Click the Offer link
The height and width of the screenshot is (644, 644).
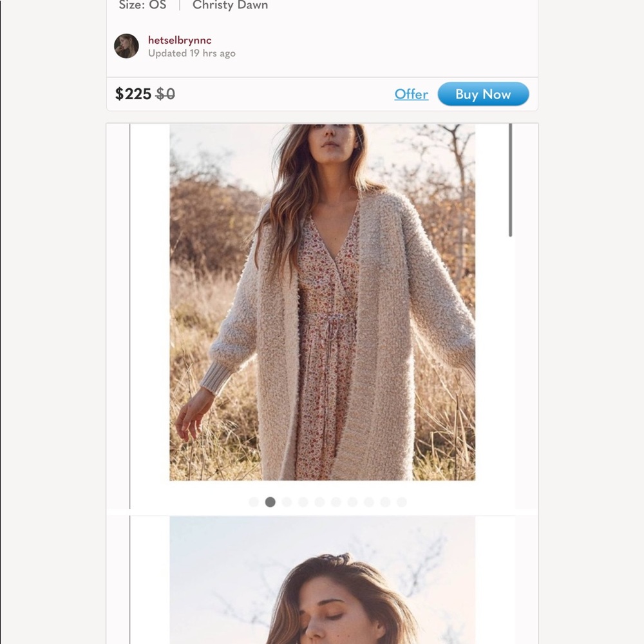411,94
